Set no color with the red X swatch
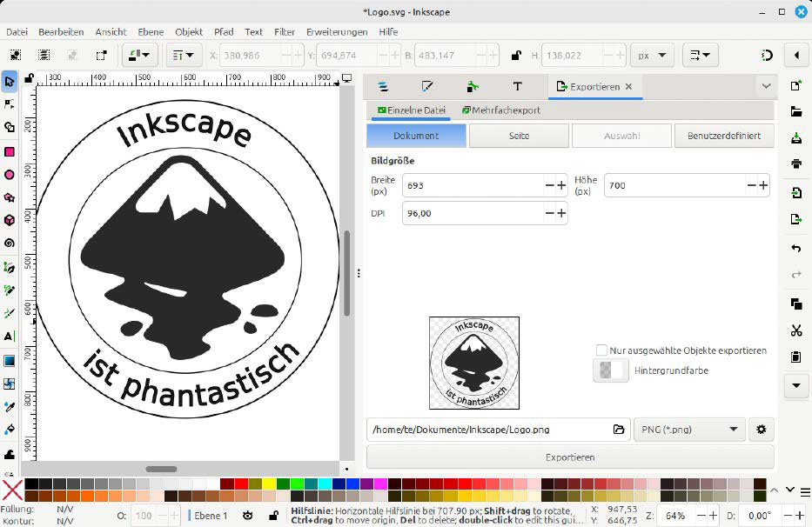 (x=12, y=490)
